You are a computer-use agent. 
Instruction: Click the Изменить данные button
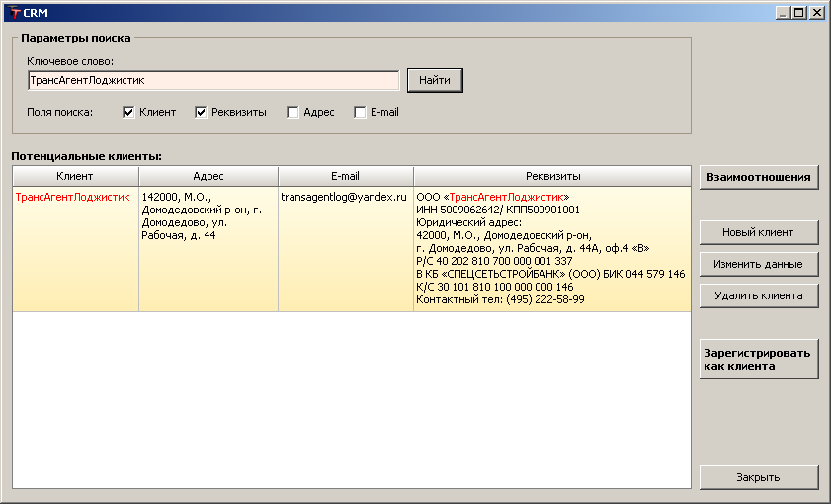[x=759, y=264]
